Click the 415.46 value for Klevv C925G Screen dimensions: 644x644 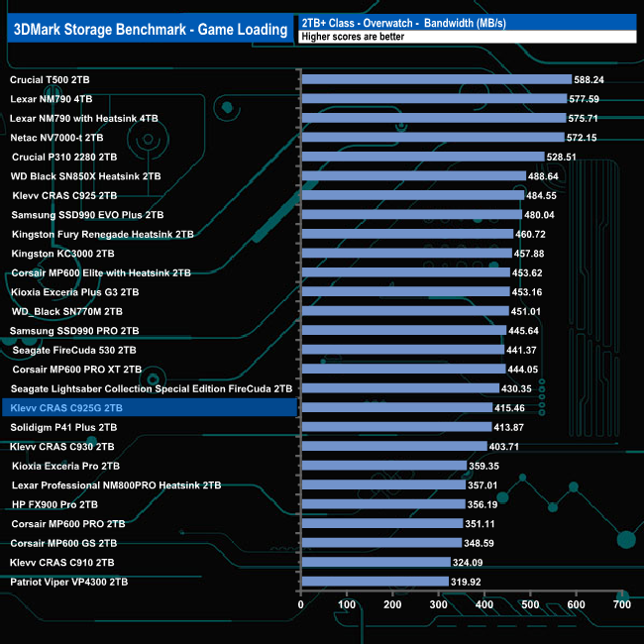[x=509, y=408]
